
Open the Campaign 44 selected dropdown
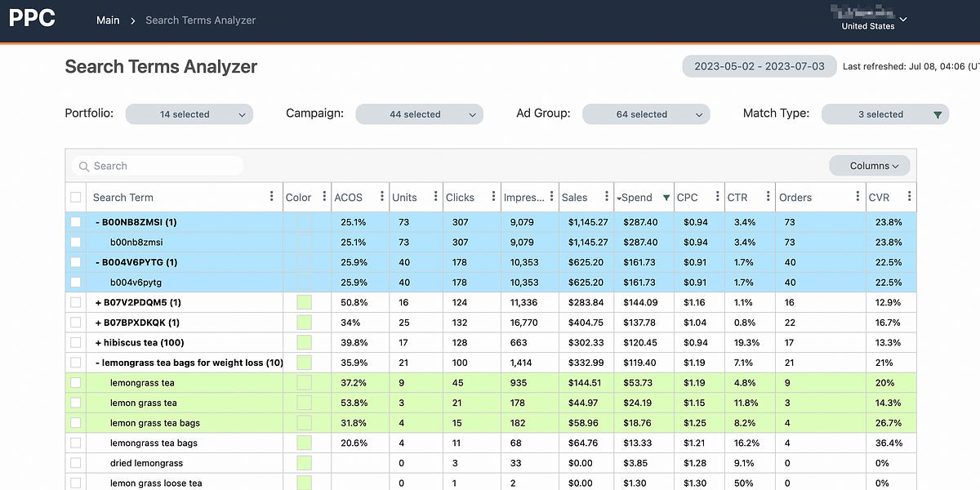coord(419,114)
